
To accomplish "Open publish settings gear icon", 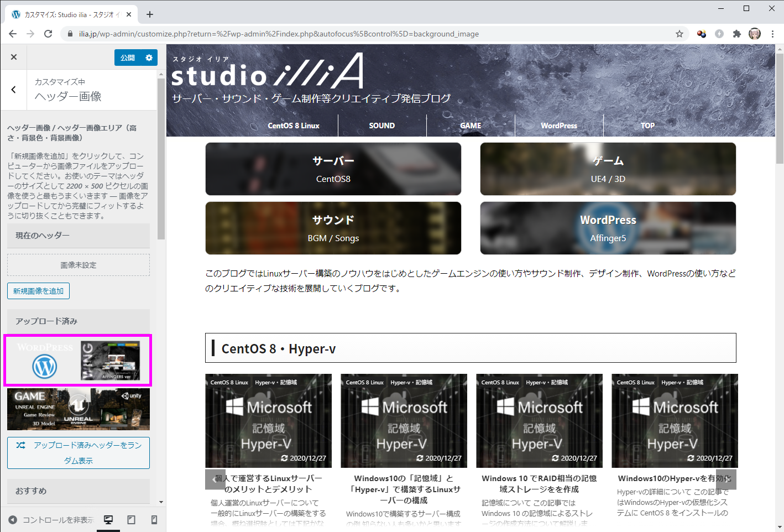I will [x=149, y=58].
